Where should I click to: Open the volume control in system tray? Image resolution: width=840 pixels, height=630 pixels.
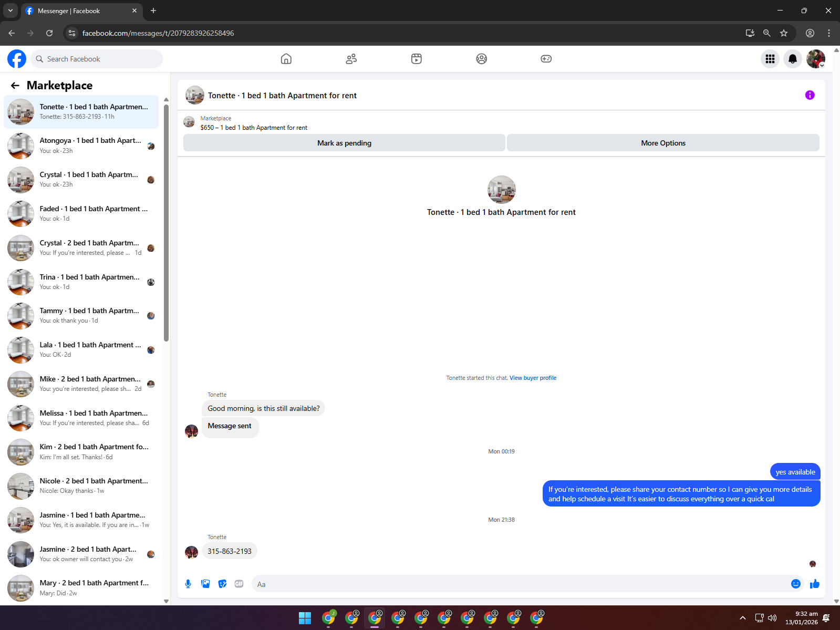point(772,618)
